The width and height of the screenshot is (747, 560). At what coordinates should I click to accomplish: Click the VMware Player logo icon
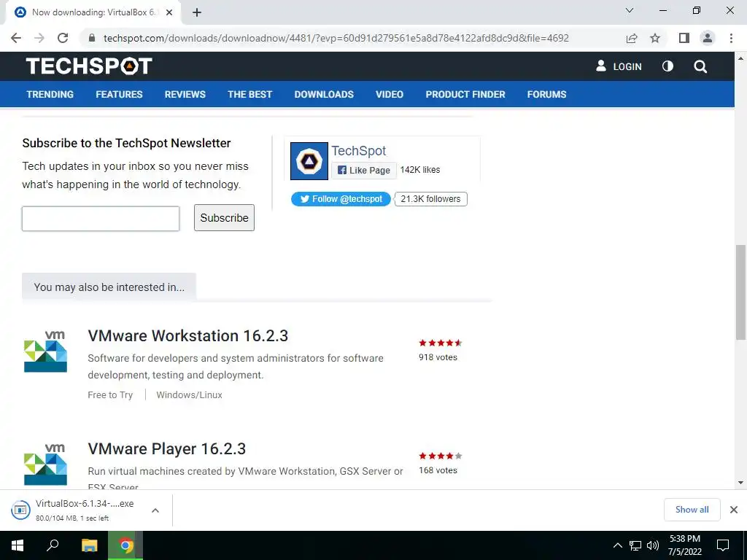[46, 464]
